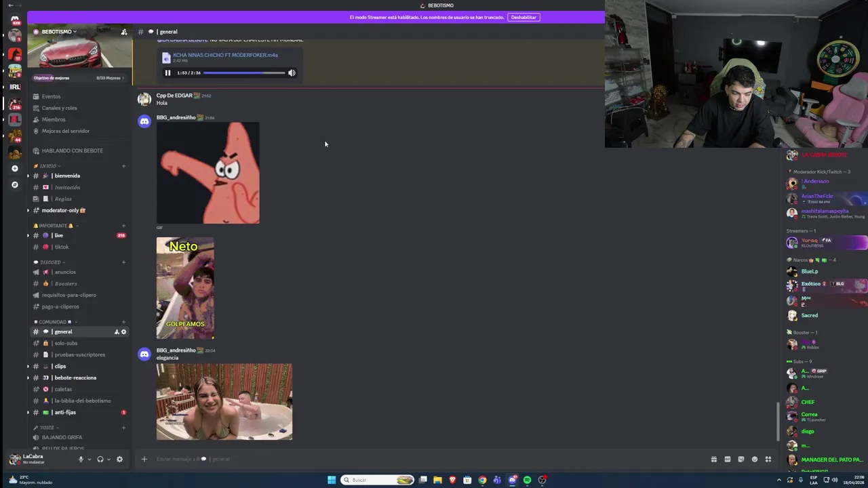Open Discord direct messages home icon
The width and height of the screenshot is (868, 488).
pyautogui.click(x=15, y=19)
